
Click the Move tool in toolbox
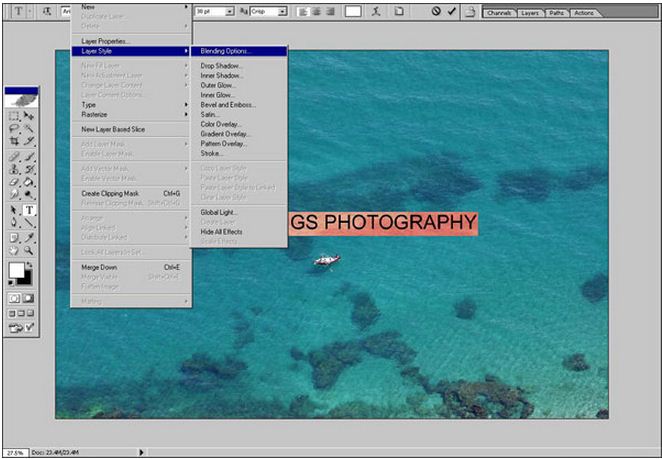click(30, 116)
